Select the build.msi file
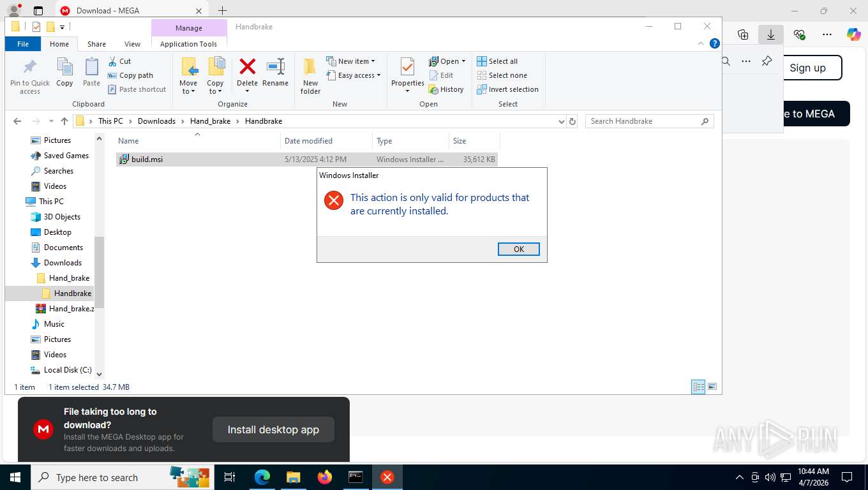The image size is (868, 490). click(x=307, y=160)
